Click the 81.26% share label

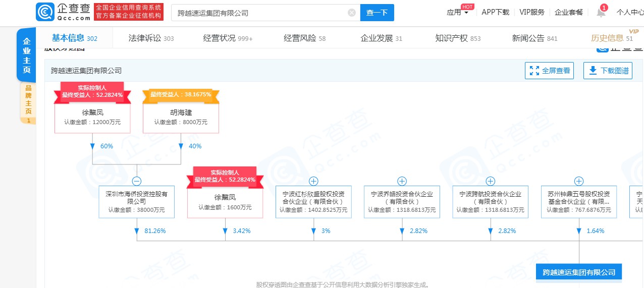(x=155, y=231)
